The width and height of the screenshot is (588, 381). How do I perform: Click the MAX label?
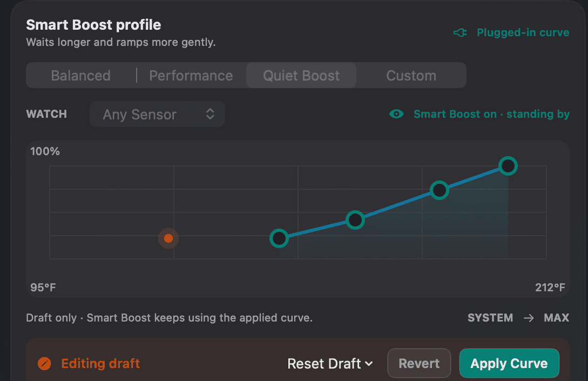click(x=557, y=318)
